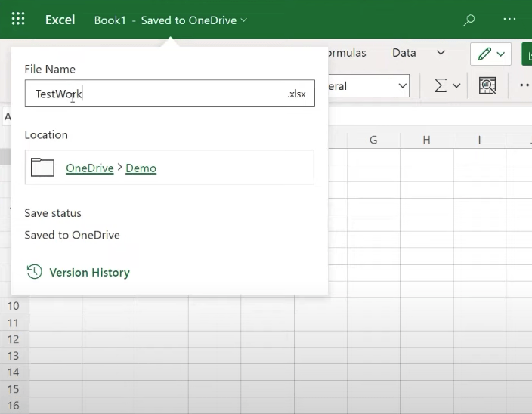This screenshot has width=532, height=414.
Task: Click the Excel app name
Action: coord(60,20)
